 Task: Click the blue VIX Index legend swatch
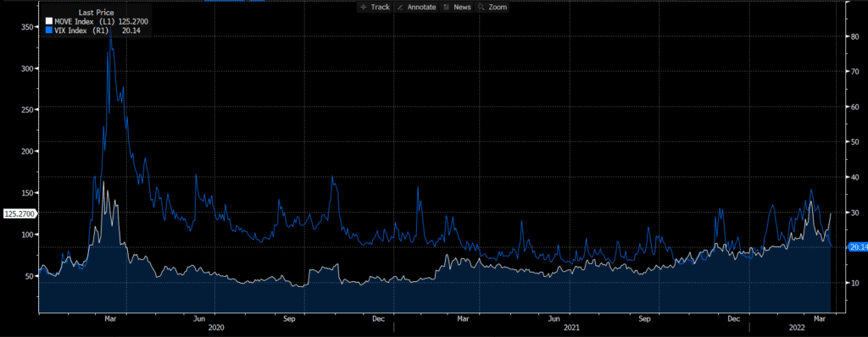click(x=48, y=30)
